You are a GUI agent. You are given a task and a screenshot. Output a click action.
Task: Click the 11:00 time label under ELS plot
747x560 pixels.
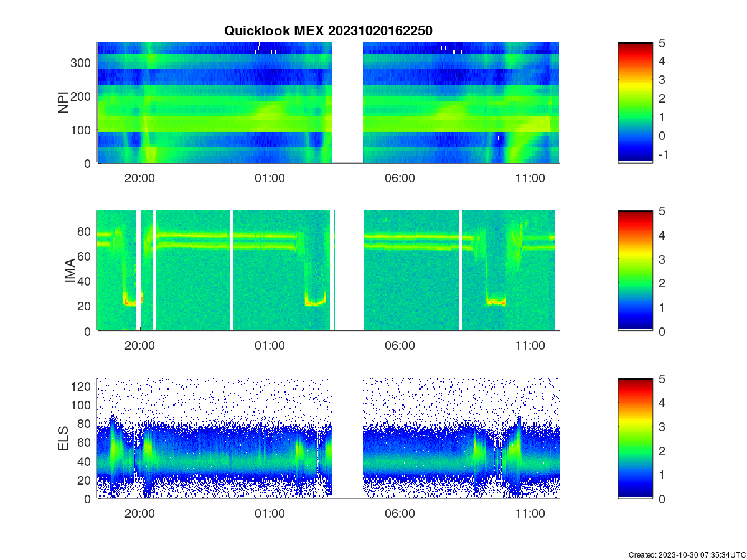pos(530,513)
